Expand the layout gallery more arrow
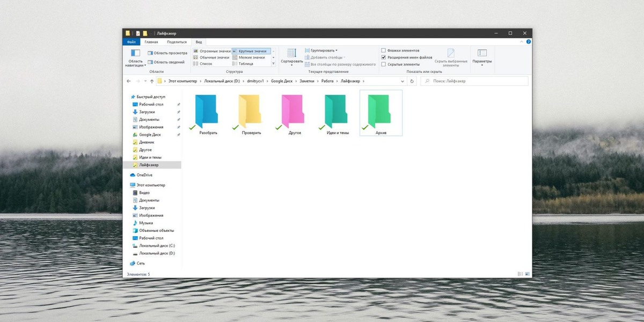 273,64
